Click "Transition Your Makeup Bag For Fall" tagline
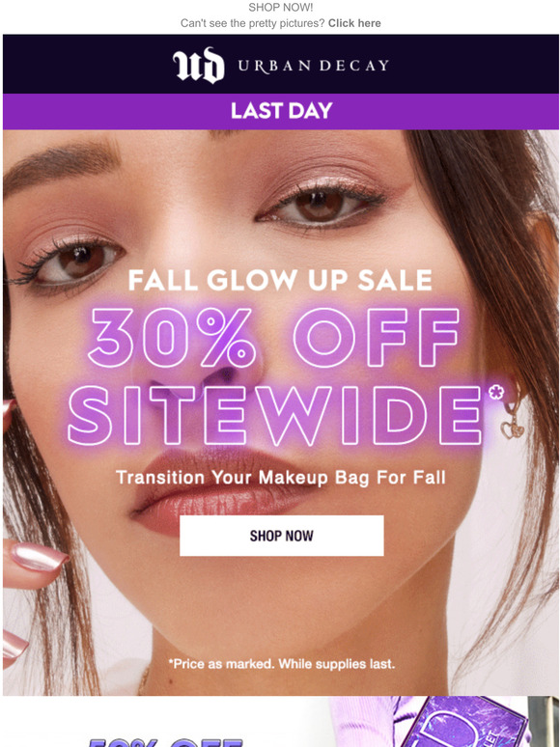The width and height of the screenshot is (560, 747). 281,478
